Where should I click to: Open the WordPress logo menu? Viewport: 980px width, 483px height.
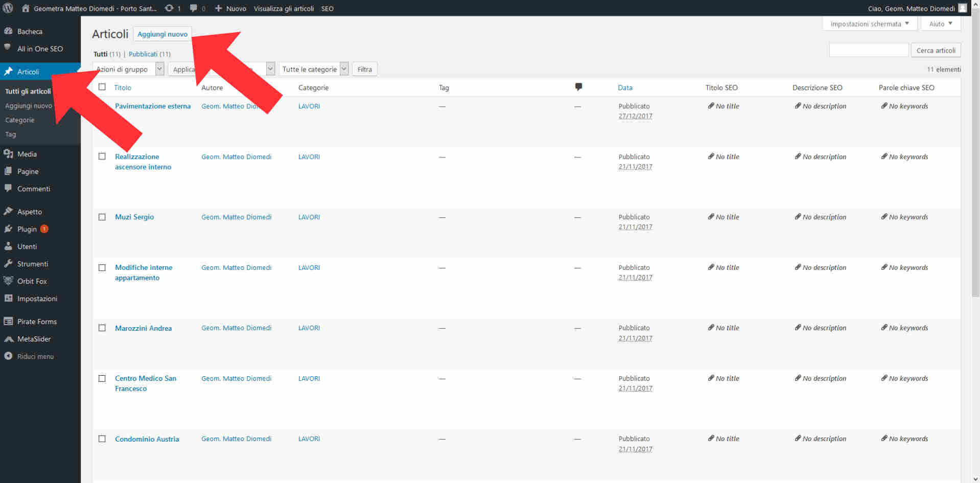coord(8,8)
